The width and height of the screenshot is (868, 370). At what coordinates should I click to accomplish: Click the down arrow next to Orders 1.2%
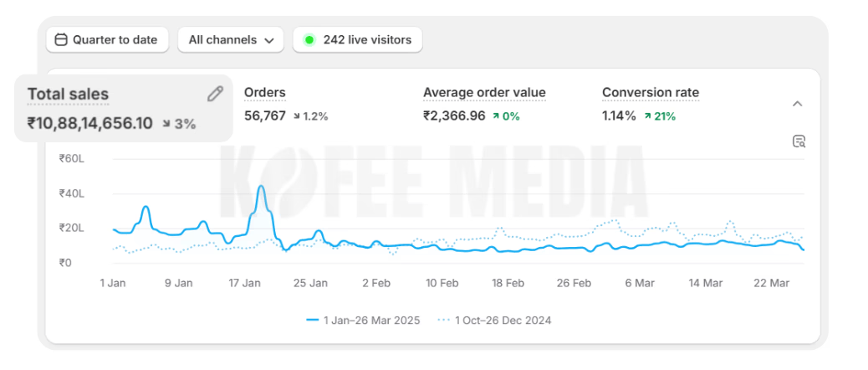(296, 116)
